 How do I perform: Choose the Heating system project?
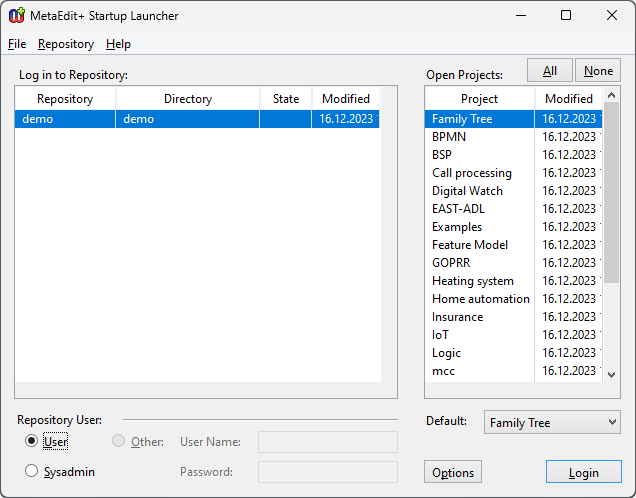[x=472, y=281]
